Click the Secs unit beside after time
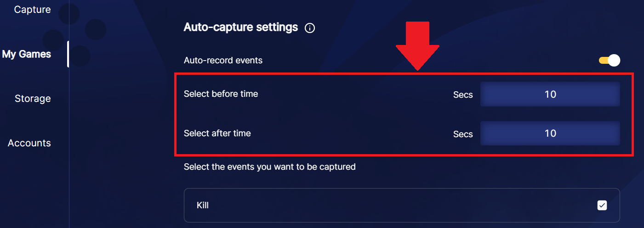 tap(462, 134)
